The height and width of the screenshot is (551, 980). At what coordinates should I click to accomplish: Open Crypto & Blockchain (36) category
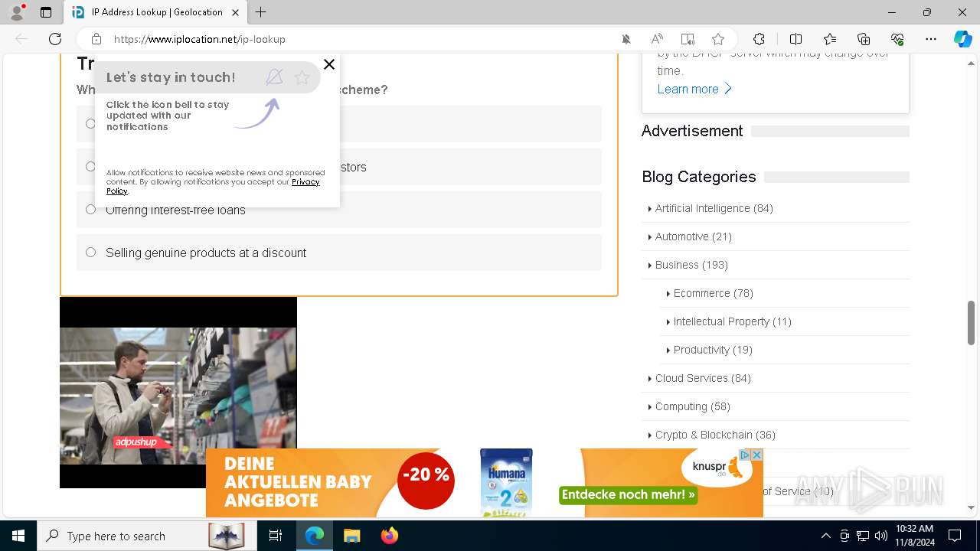click(715, 435)
